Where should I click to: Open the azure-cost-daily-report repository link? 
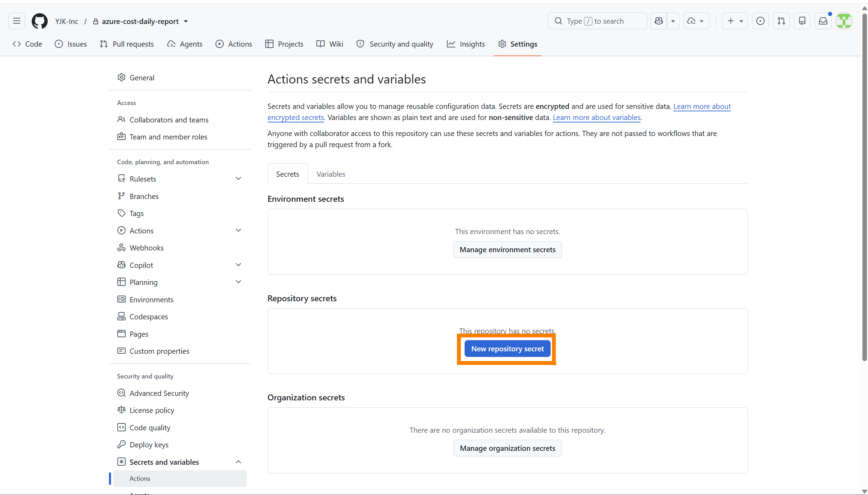(140, 22)
